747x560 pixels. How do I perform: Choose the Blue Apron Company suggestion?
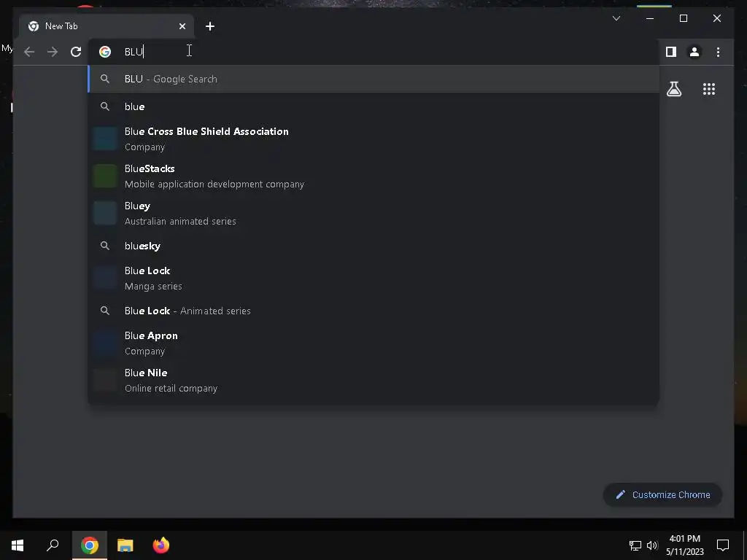pos(374,343)
